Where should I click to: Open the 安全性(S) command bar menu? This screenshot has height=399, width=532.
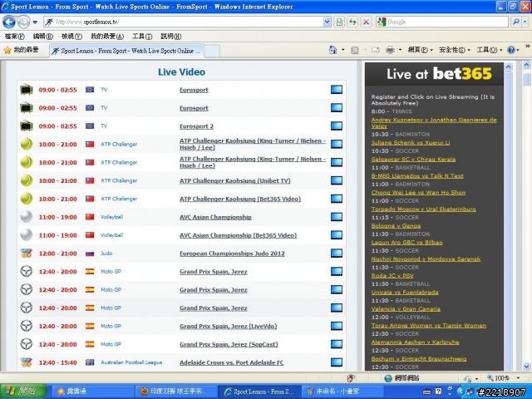click(x=455, y=50)
